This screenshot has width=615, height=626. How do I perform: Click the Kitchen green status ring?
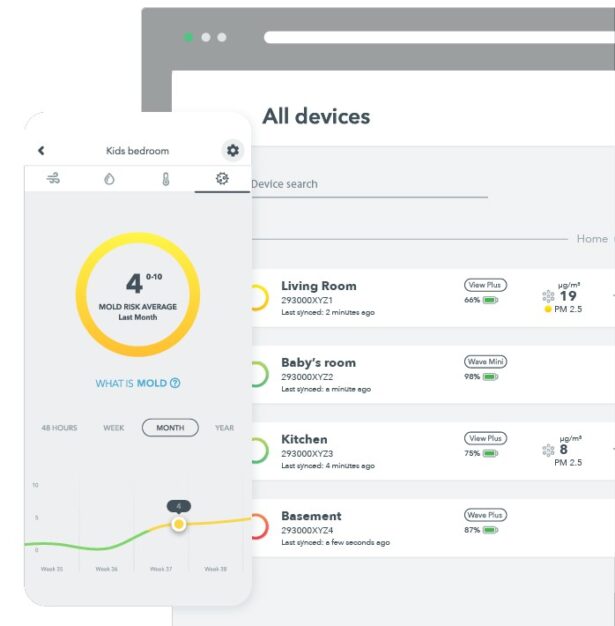259,451
